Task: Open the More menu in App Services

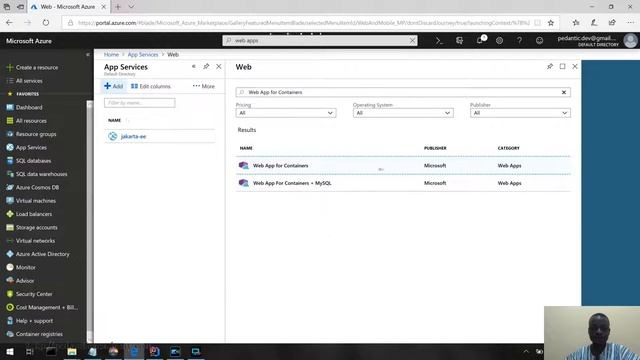Action: tap(204, 86)
